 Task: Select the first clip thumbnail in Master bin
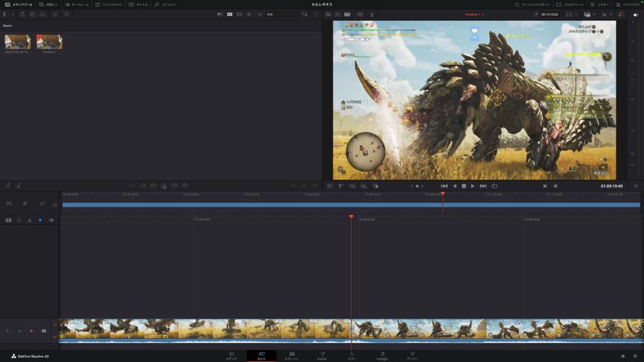18,42
